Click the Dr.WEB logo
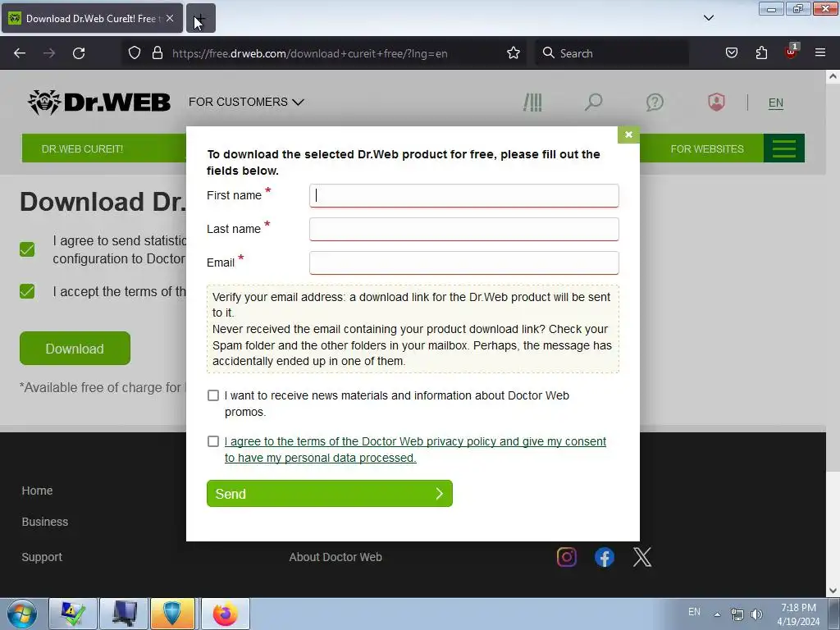 [99, 102]
